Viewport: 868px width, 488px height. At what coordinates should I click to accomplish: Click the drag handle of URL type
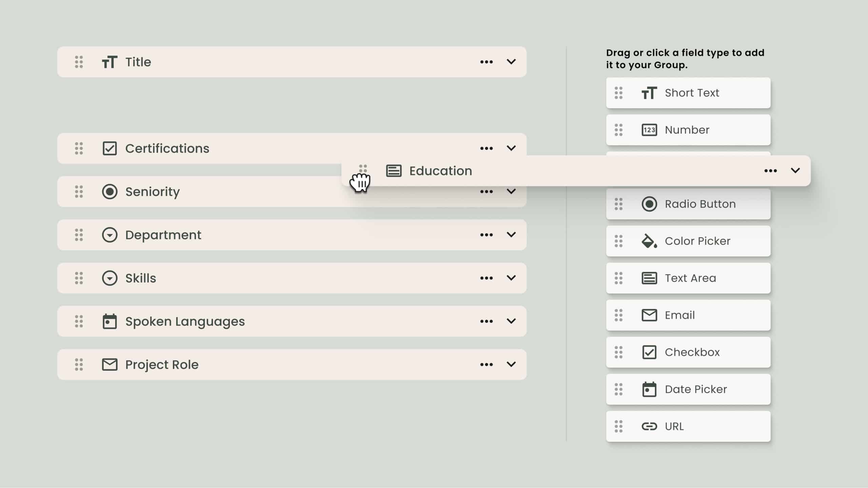(x=618, y=426)
